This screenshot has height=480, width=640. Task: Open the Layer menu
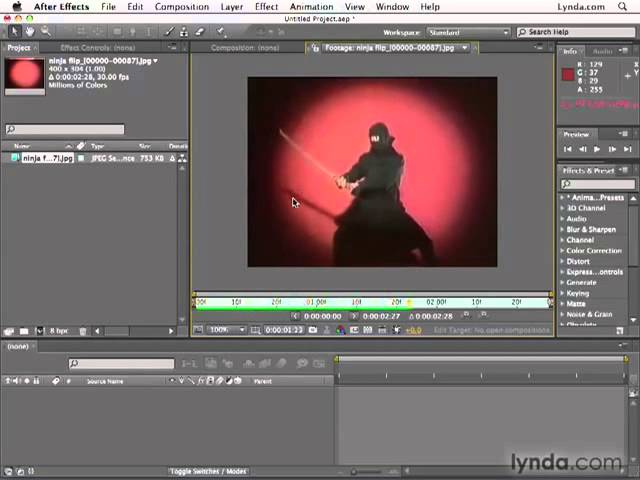(x=231, y=7)
